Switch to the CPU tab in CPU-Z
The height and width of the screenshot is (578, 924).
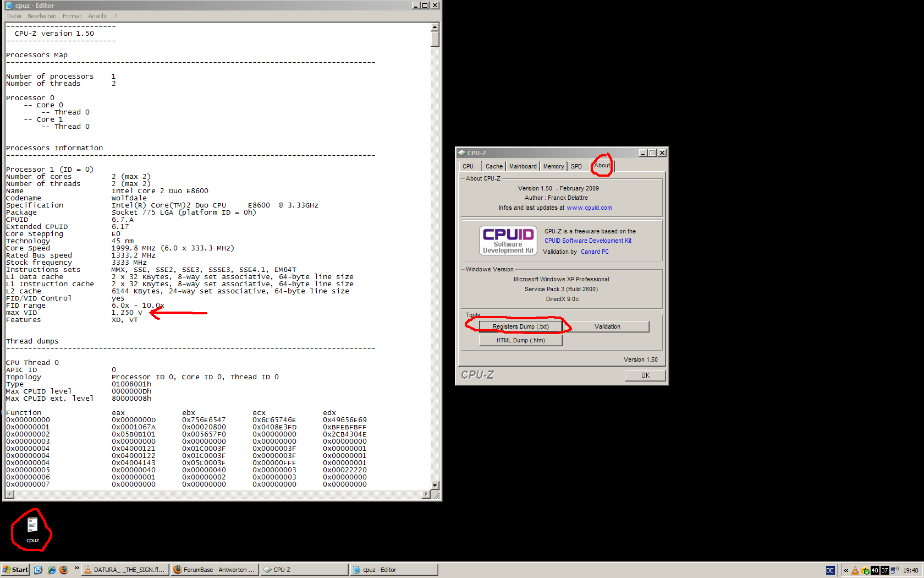click(468, 166)
